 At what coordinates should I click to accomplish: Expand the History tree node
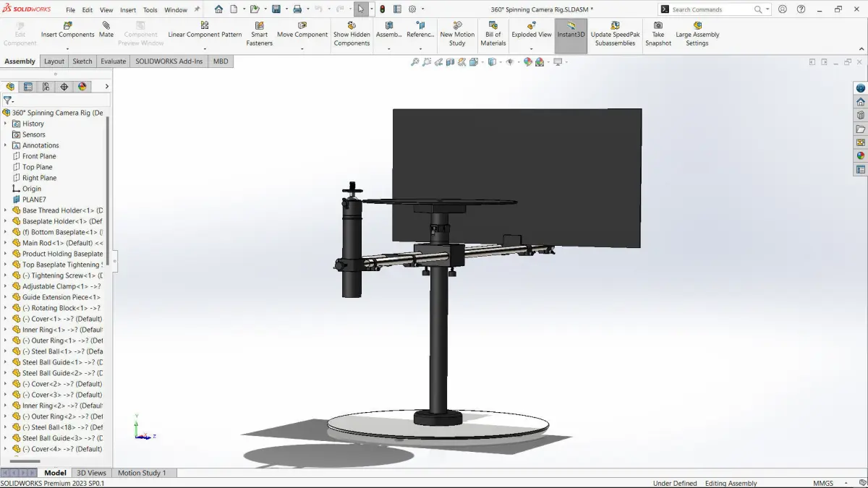coord(6,124)
